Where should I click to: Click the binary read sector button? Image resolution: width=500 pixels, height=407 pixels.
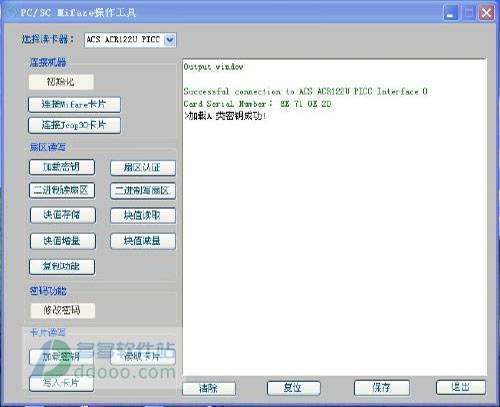(62, 191)
